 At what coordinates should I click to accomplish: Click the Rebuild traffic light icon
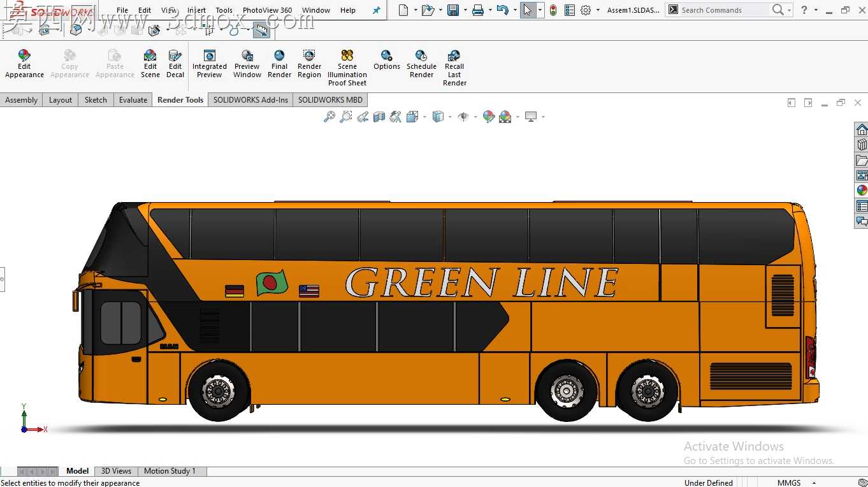pyautogui.click(x=553, y=10)
